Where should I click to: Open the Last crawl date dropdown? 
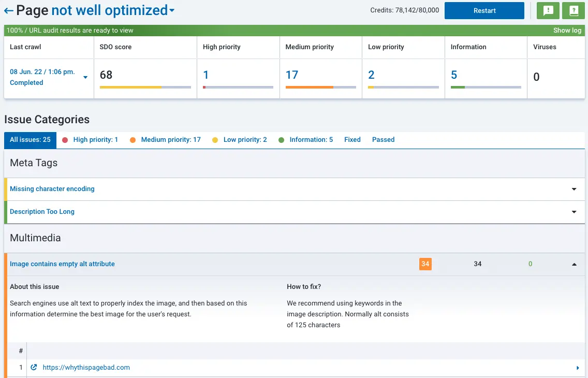(x=85, y=77)
